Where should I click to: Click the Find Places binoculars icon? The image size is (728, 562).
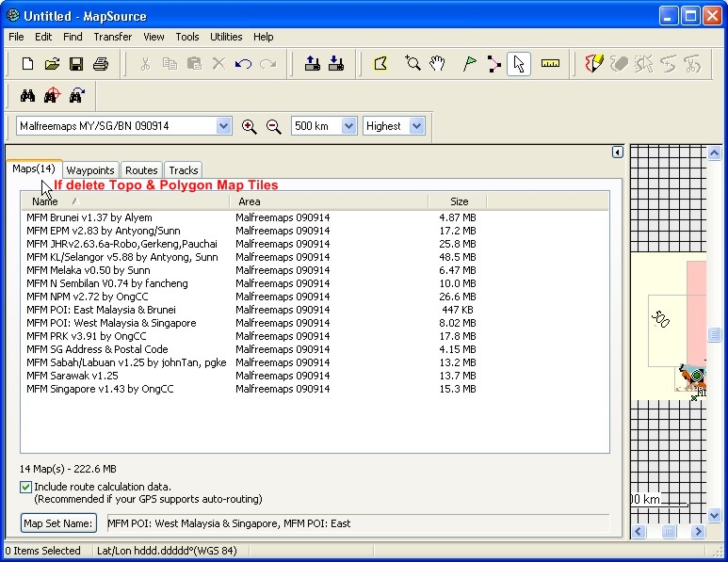coord(27,96)
